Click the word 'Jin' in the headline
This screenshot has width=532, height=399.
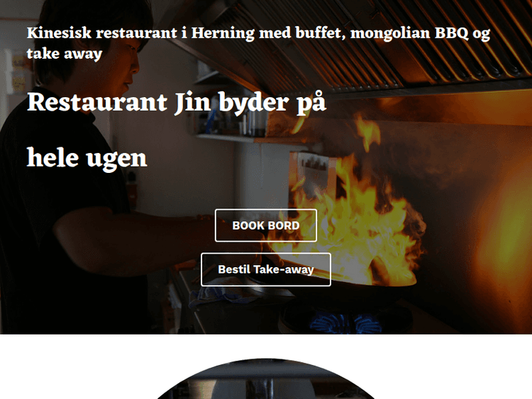192,103
